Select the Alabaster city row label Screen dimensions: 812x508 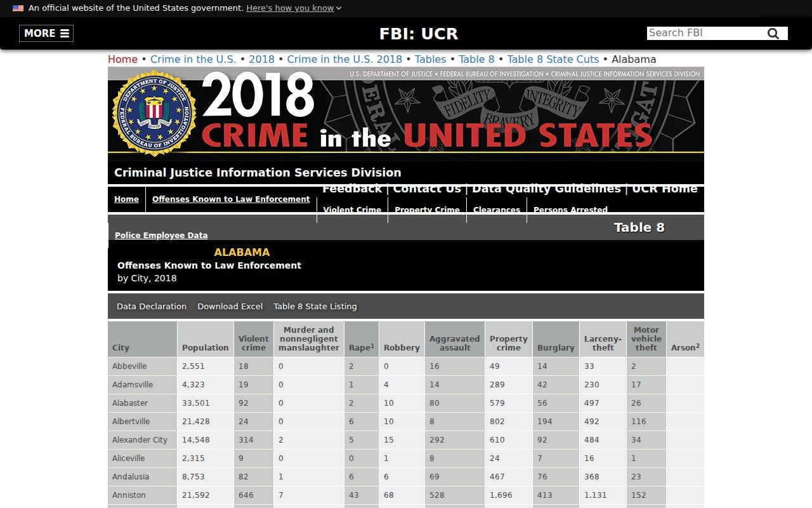130,403
